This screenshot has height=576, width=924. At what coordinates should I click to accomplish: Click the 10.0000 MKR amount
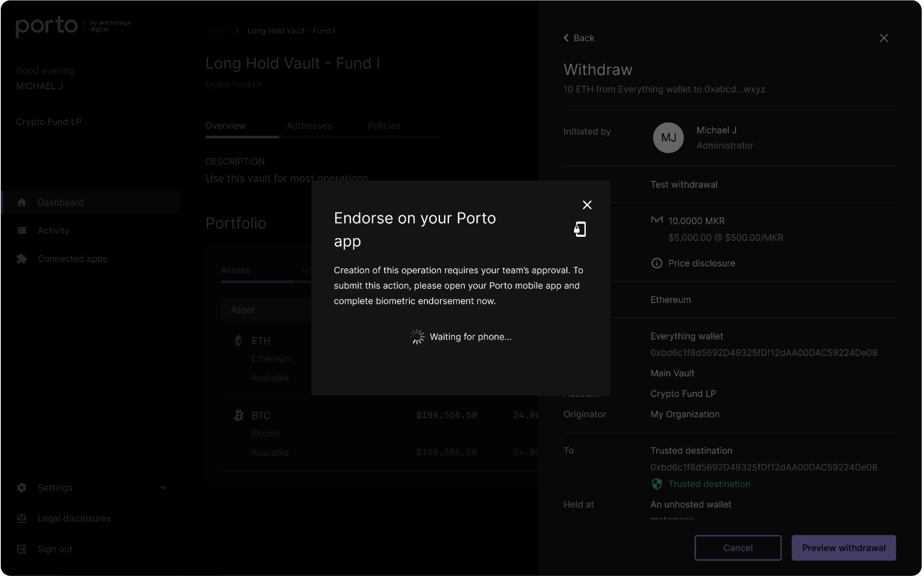(x=696, y=221)
